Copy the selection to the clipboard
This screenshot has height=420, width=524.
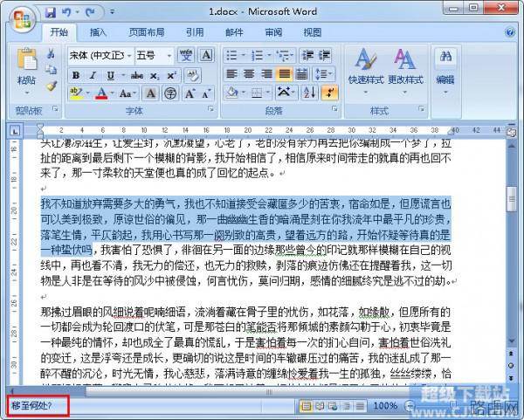(x=51, y=70)
